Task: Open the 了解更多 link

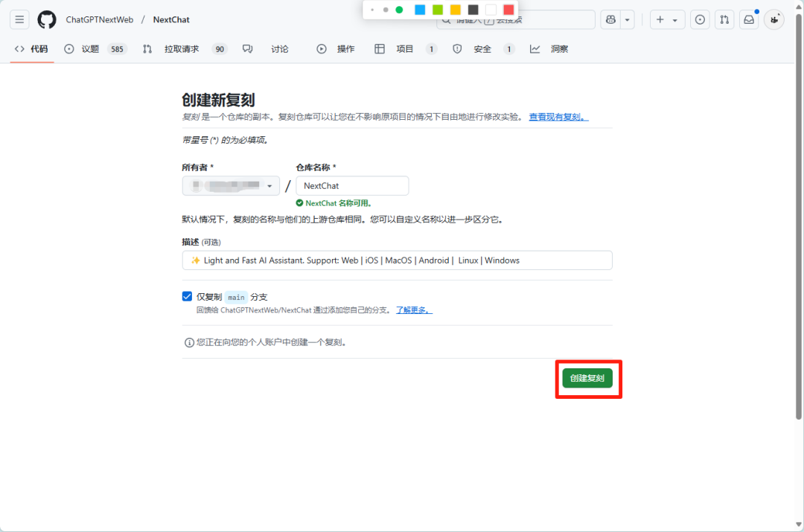Action: tap(414, 310)
